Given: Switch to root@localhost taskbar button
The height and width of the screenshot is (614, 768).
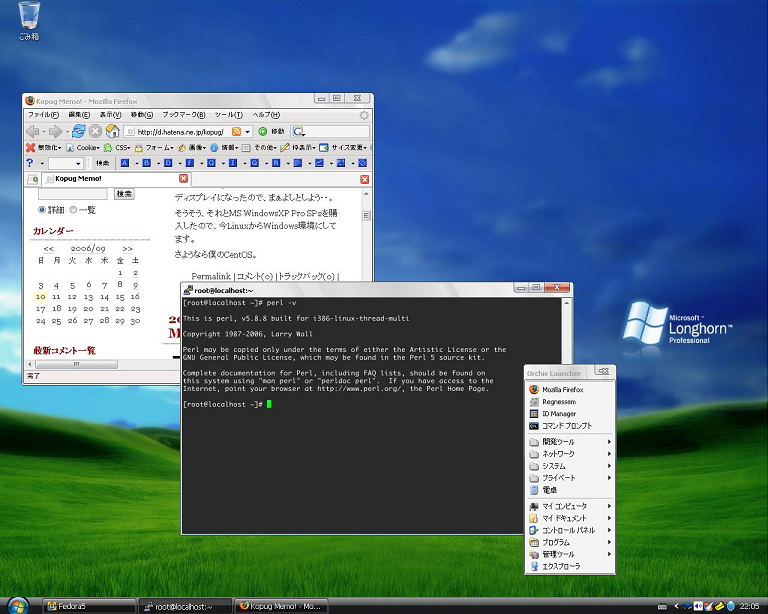Looking at the screenshot, I should click(x=185, y=606).
